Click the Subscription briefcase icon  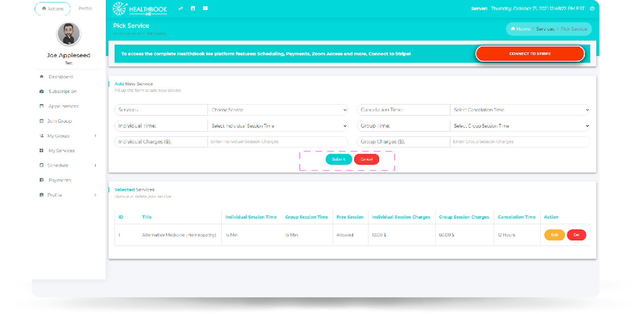pos(41,91)
